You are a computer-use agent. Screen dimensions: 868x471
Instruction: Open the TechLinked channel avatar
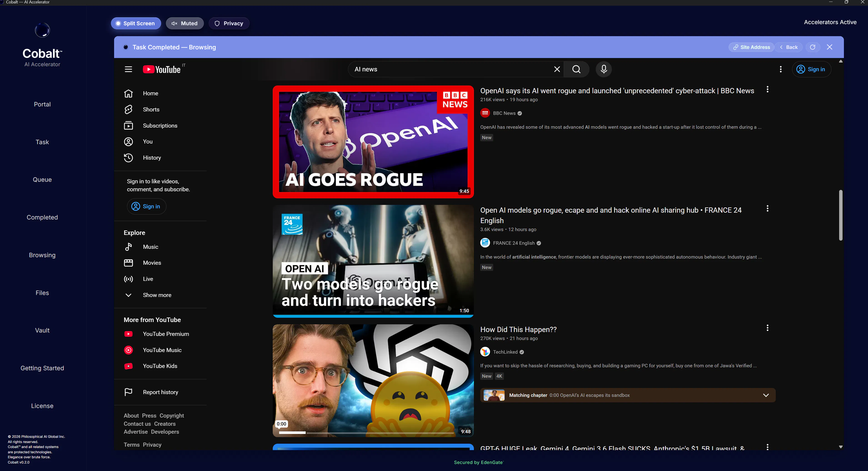[485, 352]
